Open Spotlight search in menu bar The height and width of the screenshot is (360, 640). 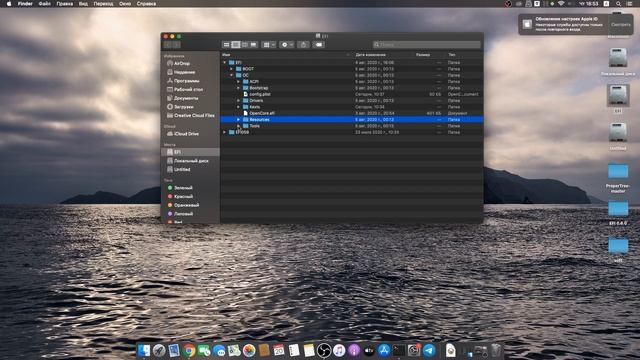tap(619, 4)
